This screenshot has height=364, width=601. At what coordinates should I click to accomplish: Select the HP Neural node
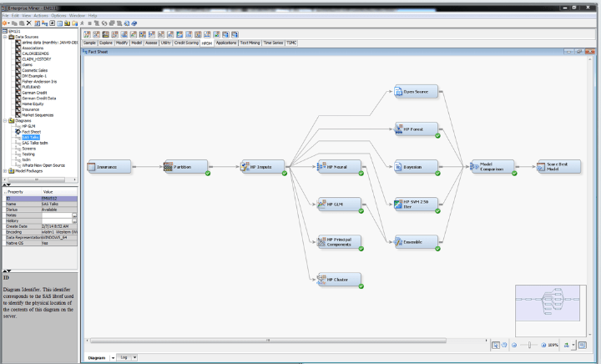point(338,166)
